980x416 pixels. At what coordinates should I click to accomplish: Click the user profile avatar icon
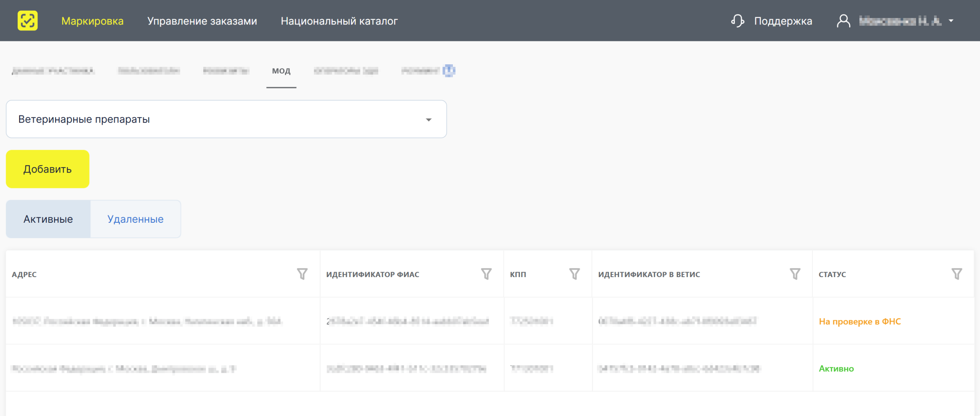(x=843, y=21)
